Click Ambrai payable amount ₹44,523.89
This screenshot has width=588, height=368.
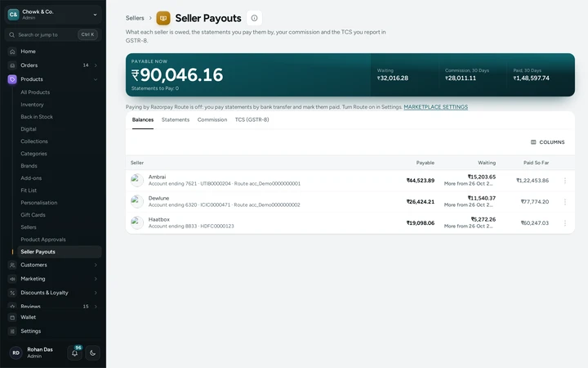pyautogui.click(x=421, y=181)
